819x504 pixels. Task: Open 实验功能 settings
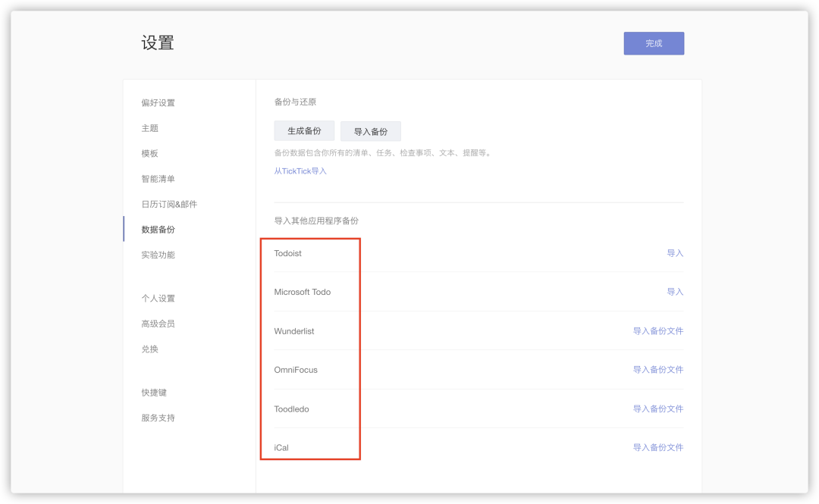pos(158,255)
